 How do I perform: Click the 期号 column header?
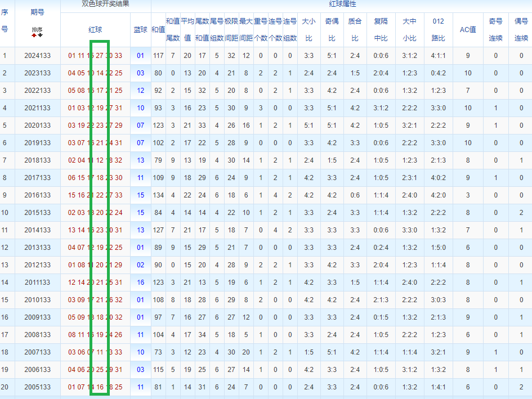tap(37, 12)
